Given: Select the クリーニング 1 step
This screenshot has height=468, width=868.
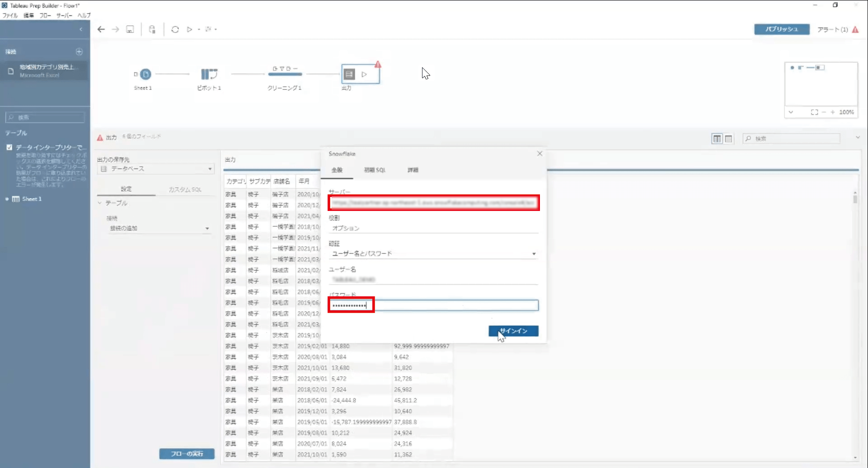Looking at the screenshot, I should (x=285, y=74).
